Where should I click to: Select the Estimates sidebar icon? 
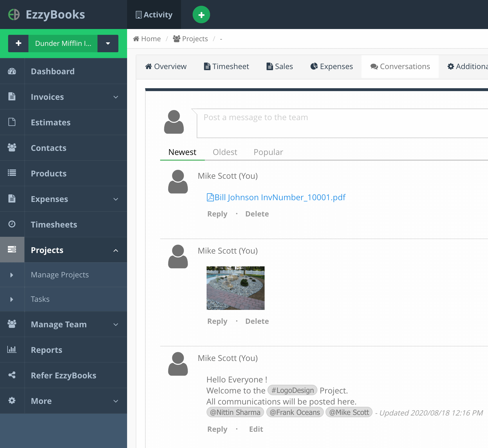click(x=12, y=122)
